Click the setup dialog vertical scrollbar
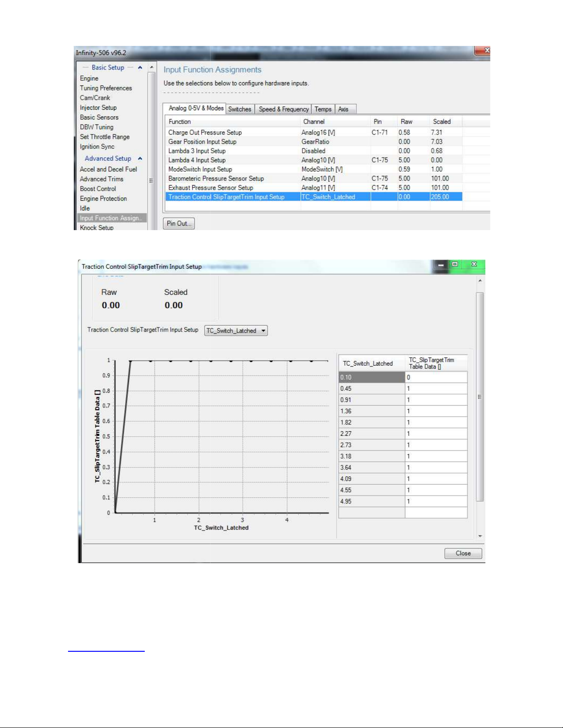The width and height of the screenshot is (563, 728). (480, 395)
